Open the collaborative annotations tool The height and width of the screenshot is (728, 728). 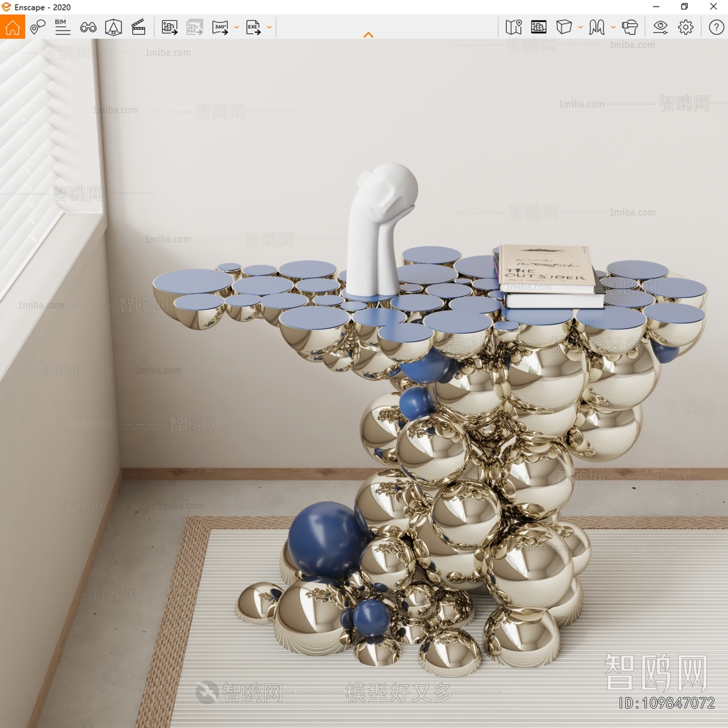click(38, 27)
